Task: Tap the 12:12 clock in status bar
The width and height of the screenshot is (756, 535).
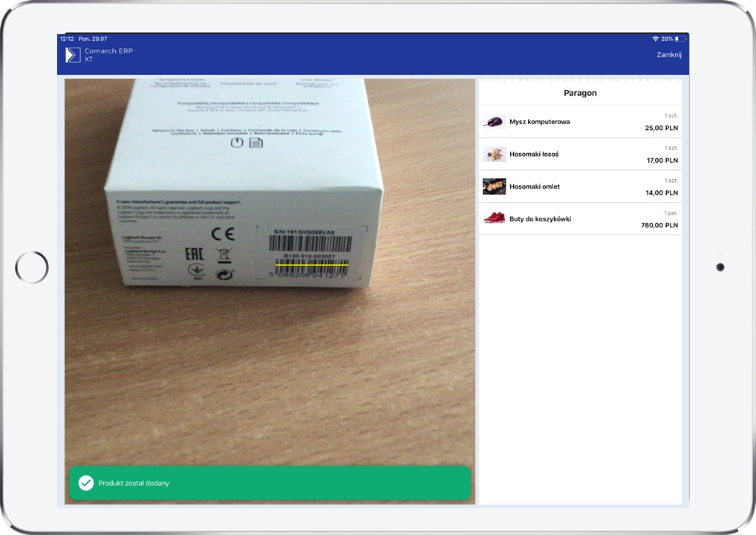Action: [67, 39]
